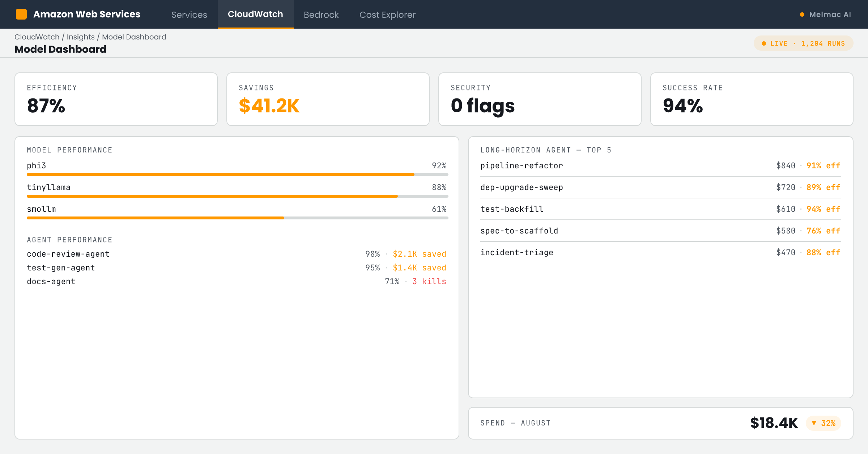Click the 89% eff value
868x454 pixels.
pos(824,188)
